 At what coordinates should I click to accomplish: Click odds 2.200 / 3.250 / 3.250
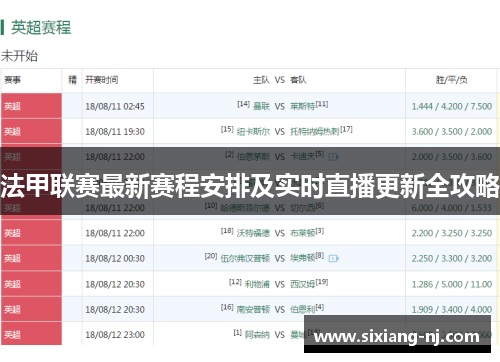click(452, 233)
